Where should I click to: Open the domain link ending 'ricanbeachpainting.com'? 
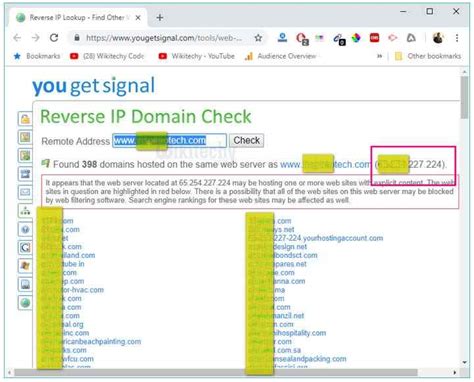click(x=91, y=341)
